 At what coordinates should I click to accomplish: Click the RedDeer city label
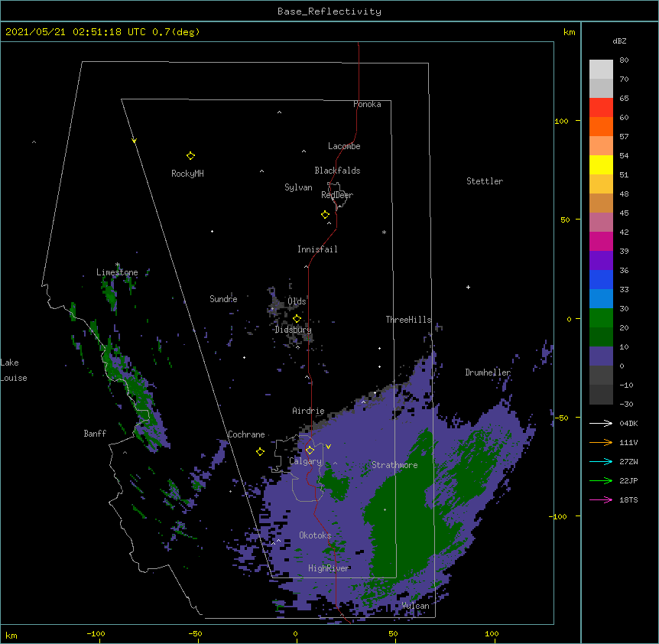337,194
